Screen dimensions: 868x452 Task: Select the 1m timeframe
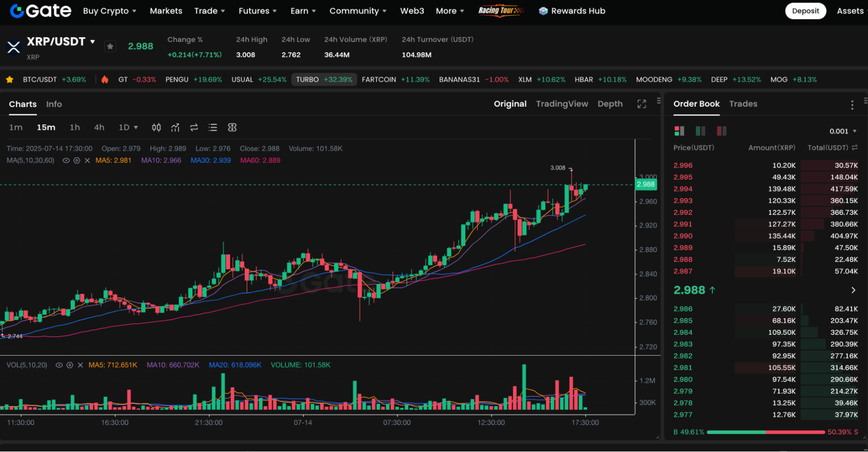(16, 127)
